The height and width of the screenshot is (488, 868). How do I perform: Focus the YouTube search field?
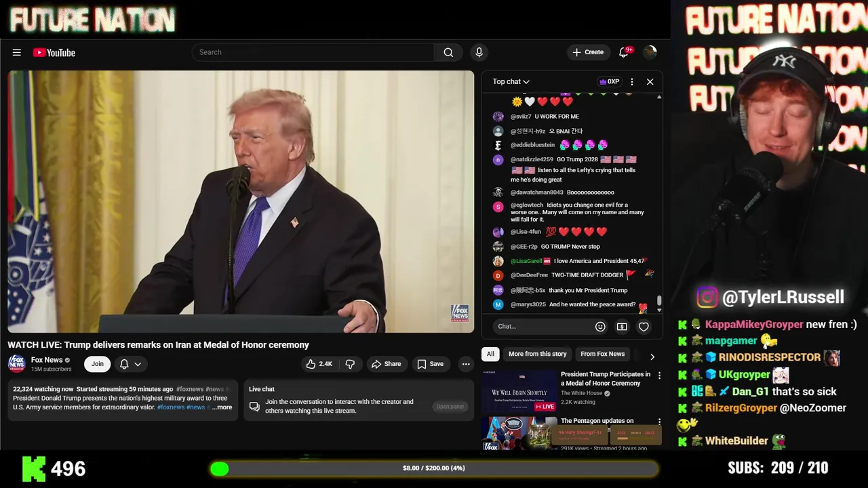coord(313,52)
